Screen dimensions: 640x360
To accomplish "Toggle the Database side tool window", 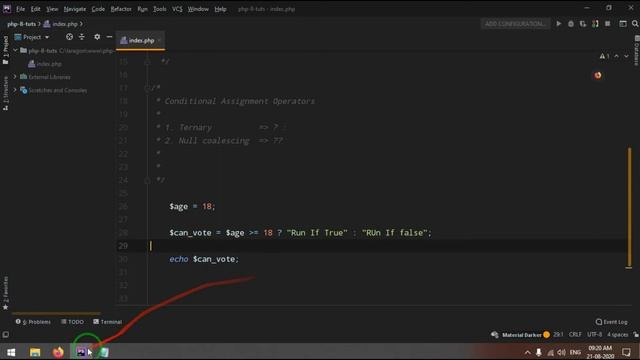I will click(636, 51).
